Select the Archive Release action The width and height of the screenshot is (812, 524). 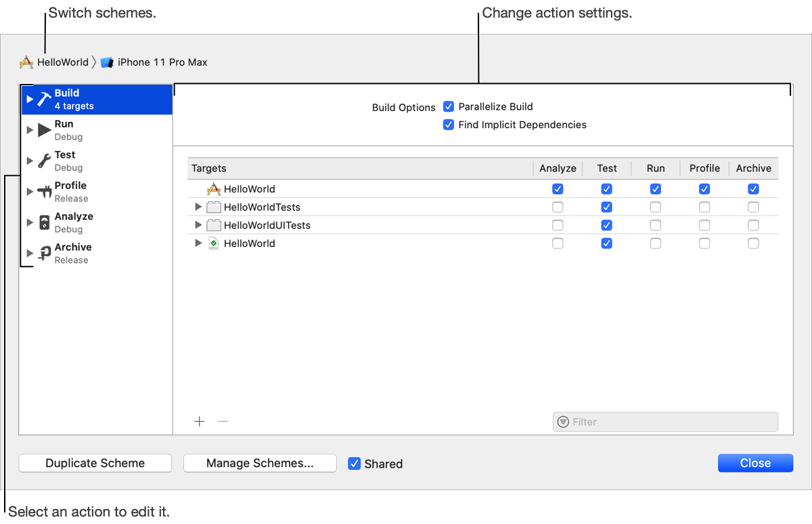[72, 253]
